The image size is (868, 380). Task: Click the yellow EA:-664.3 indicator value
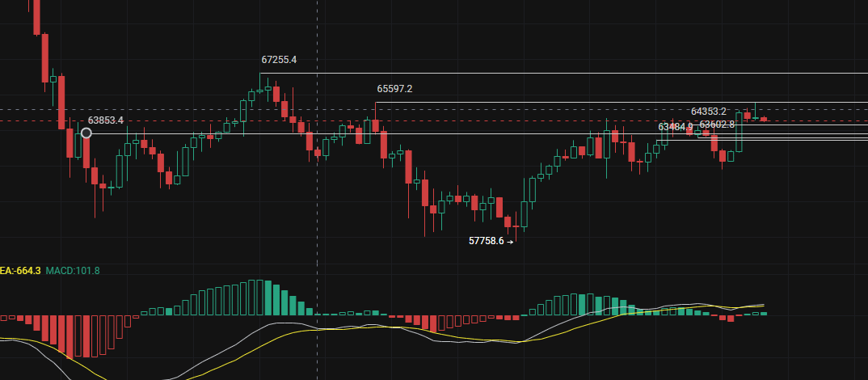pyautogui.click(x=20, y=271)
